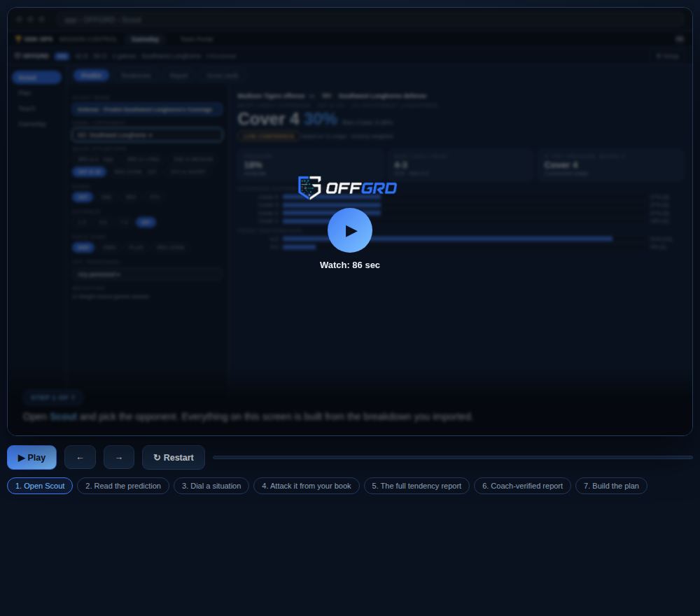This screenshot has height=616, width=700.
Task: Switch to "4. Attack it from your book"
Action: tap(307, 486)
